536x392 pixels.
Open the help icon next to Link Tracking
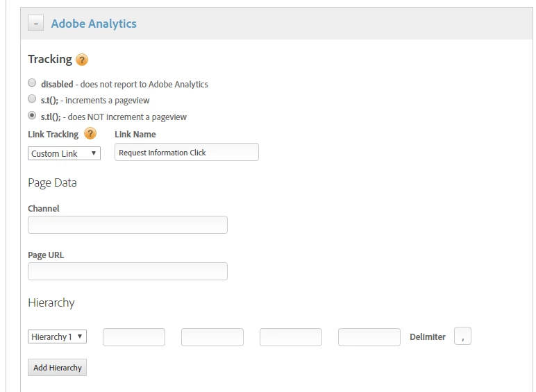tap(90, 133)
